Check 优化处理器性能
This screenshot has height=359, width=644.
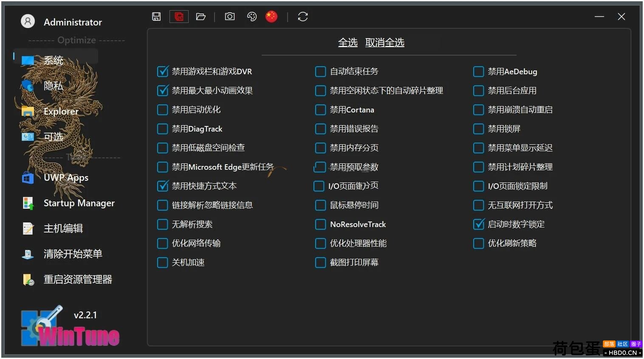[321, 243]
